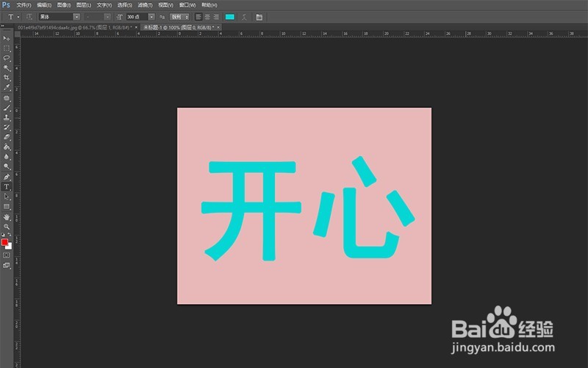
Task: Open 文件(F) menu
Action: point(24,5)
